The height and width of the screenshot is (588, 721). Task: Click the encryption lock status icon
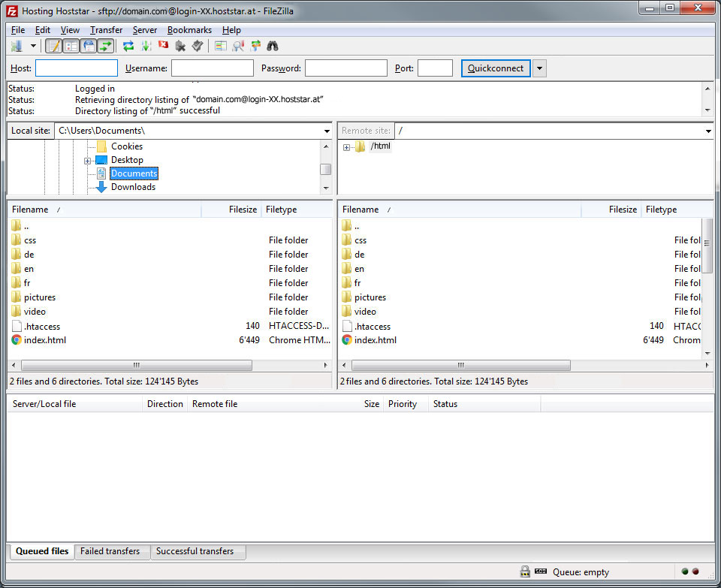point(525,571)
